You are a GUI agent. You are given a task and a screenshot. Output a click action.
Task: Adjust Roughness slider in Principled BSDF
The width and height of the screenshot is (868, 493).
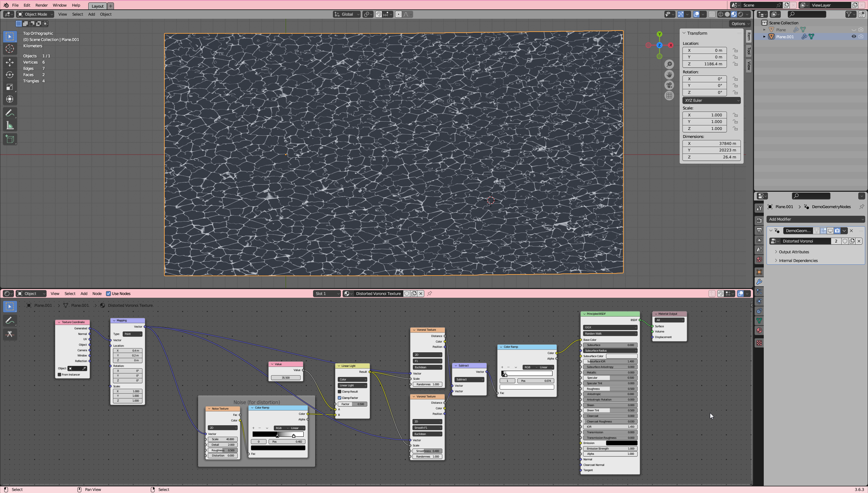click(x=610, y=389)
